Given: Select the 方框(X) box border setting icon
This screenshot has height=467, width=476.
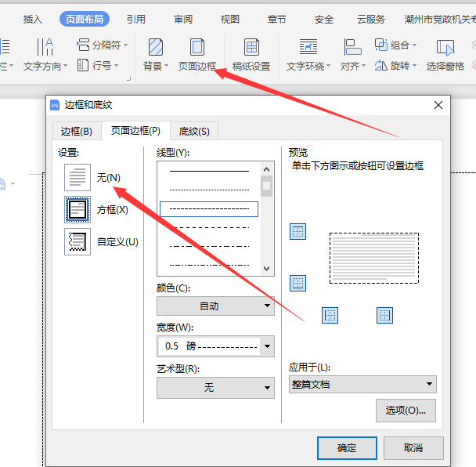Looking at the screenshot, I should (78, 210).
